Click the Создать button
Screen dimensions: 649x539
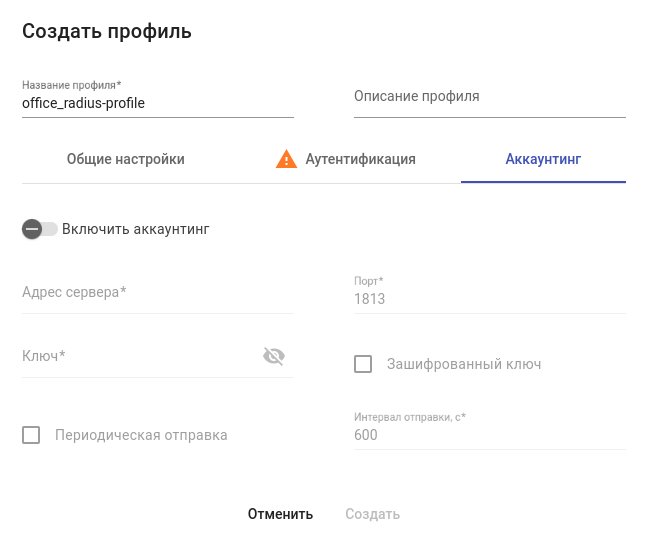pos(372,514)
